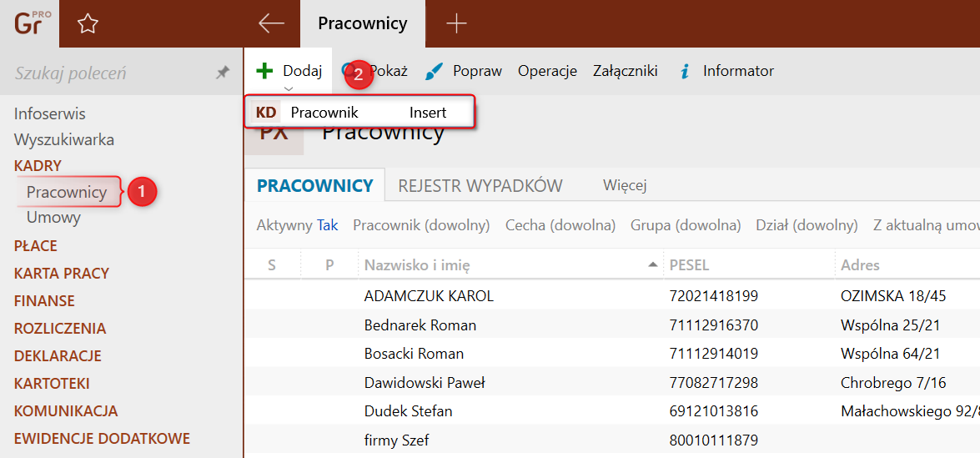Image resolution: width=980 pixels, height=458 pixels.
Task: Open the Cecha (dowolna) filter
Action: tap(560, 225)
